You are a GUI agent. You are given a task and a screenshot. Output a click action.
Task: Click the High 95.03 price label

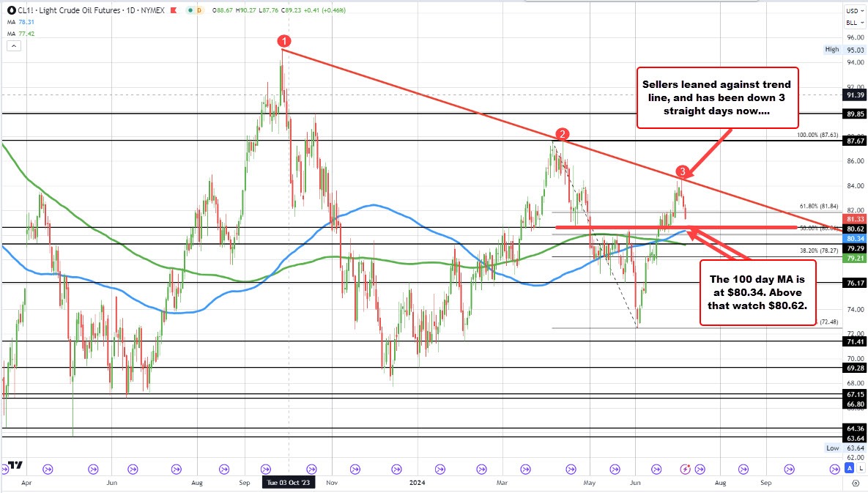(845, 50)
